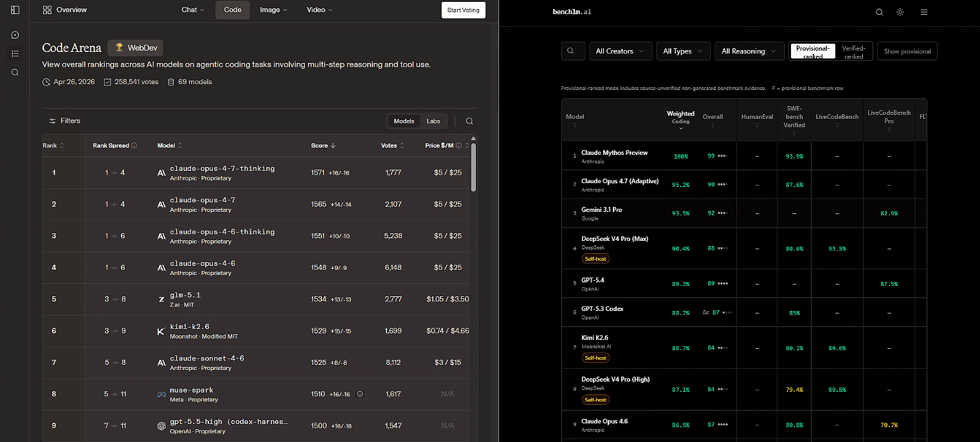Click the claude-opus-4-6 model name
Image resolution: width=980 pixels, height=442 pixels.
[203, 263]
